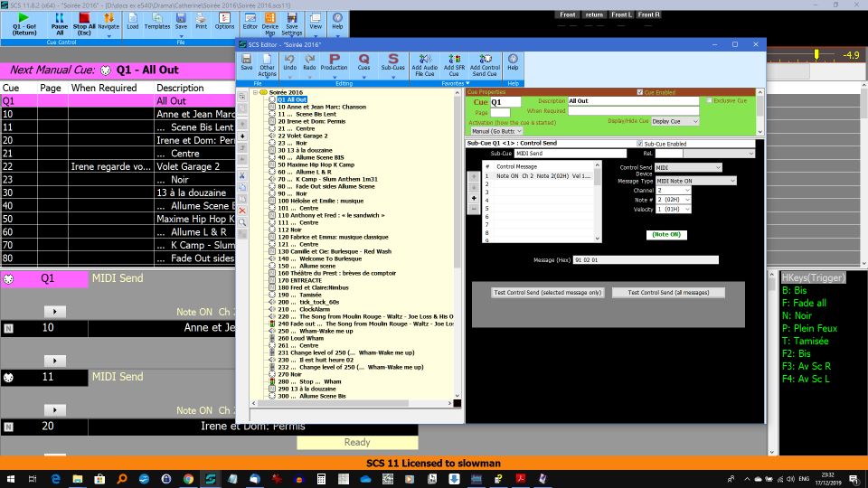The image size is (868, 488).
Task: Untick the Cue Enabled checkbox
Action: [x=640, y=92]
